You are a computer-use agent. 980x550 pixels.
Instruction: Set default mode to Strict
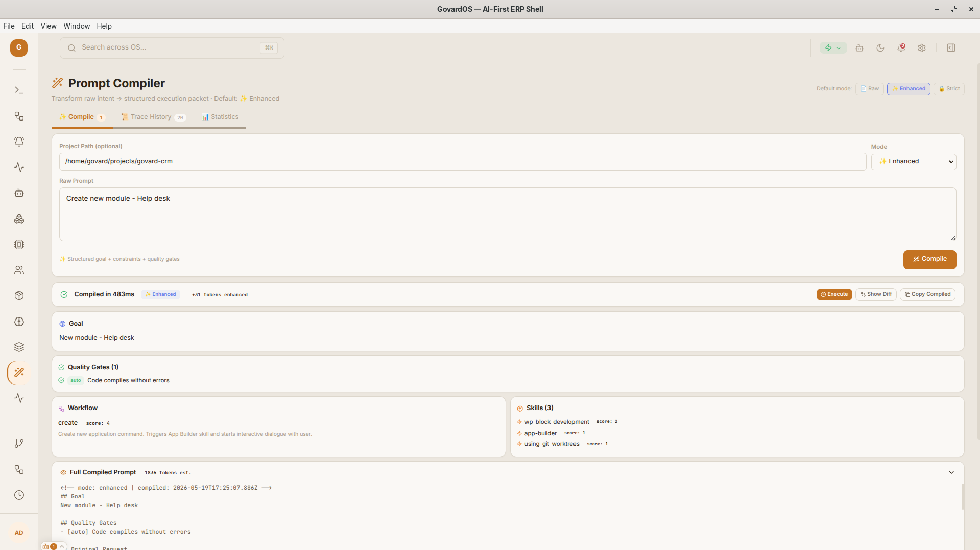pyautogui.click(x=949, y=89)
